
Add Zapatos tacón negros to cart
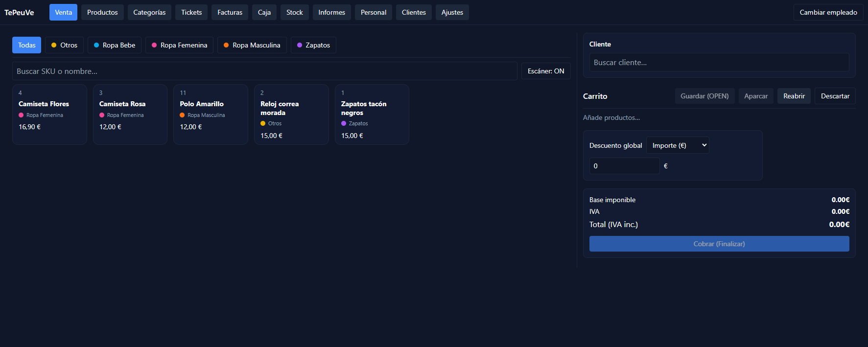click(372, 114)
